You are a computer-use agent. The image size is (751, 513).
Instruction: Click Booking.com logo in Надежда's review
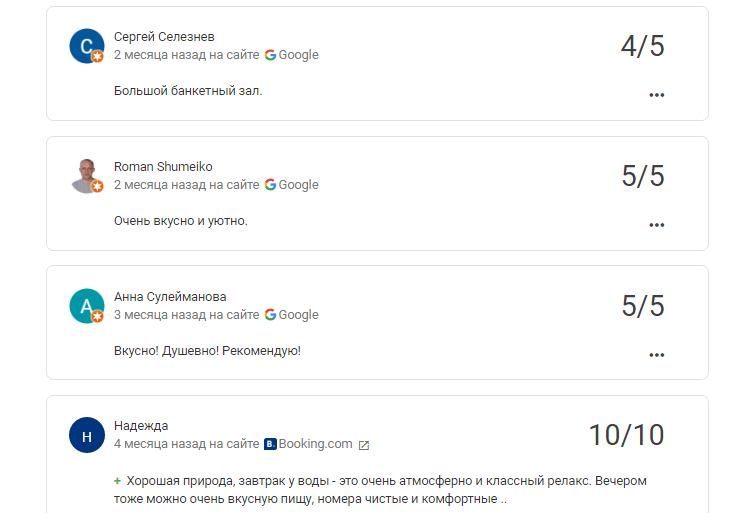pos(270,444)
